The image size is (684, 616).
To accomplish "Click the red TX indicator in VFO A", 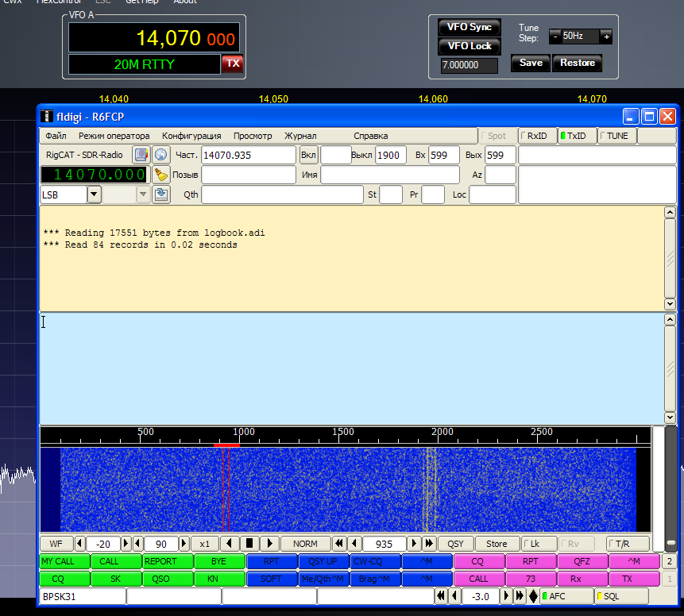I will click(x=232, y=64).
